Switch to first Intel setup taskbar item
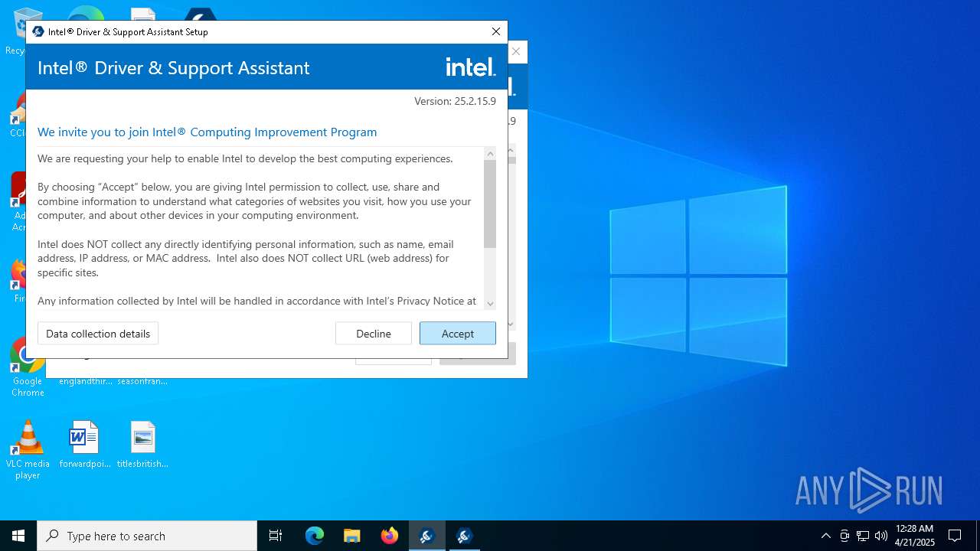The image size is (980, 551). tap(426, 536)
